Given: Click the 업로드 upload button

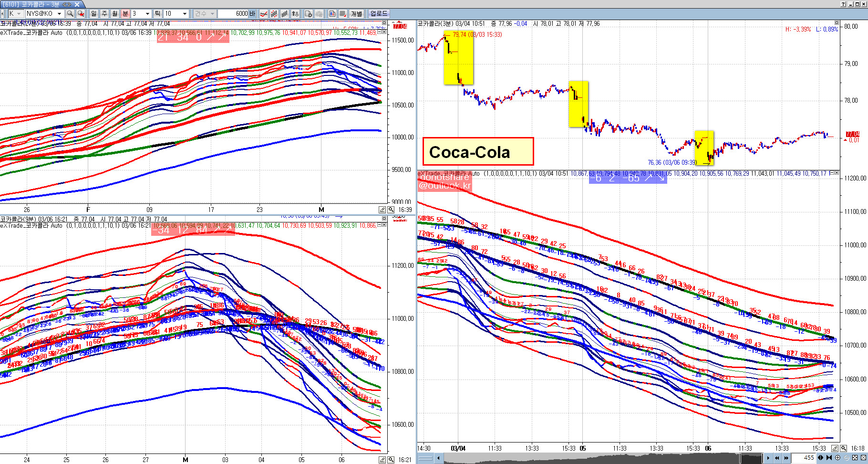Looking at the screenshot, I should coord(379,14).
